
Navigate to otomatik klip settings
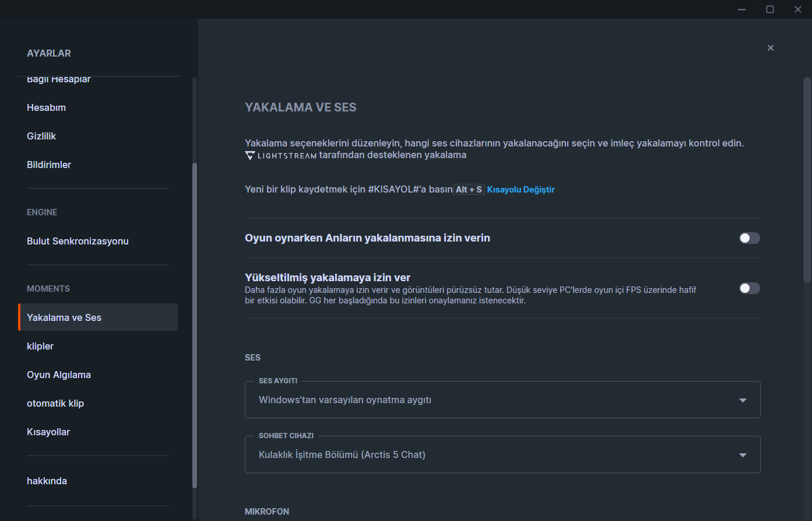55,403
